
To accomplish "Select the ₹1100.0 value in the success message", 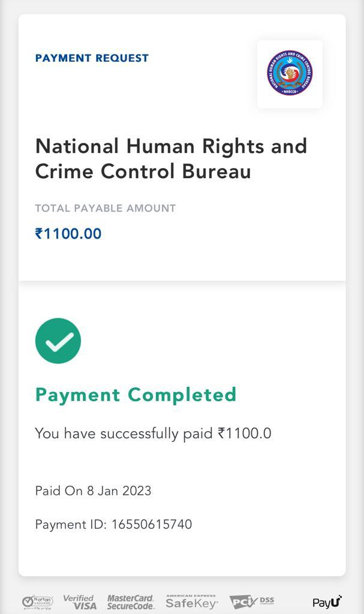I will click(x=245, y=433).
